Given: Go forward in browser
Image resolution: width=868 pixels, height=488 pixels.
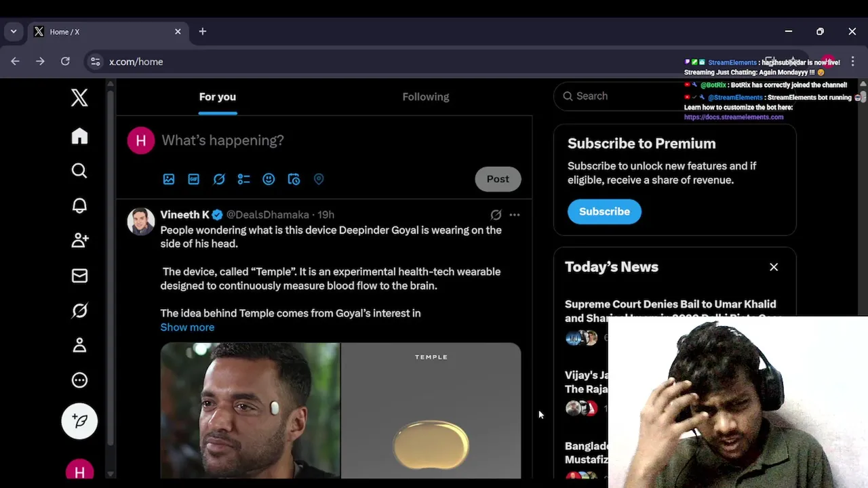Looking at the screenshot, I should pos(40,62).
